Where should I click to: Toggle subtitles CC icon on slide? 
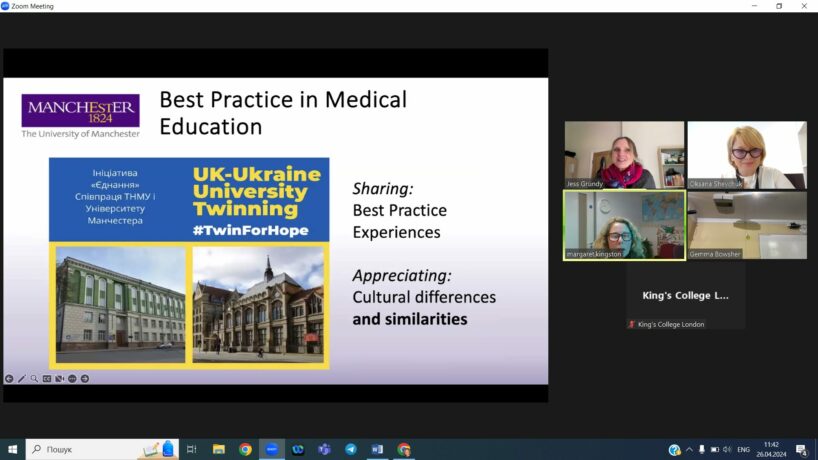[x=47, y=379]
